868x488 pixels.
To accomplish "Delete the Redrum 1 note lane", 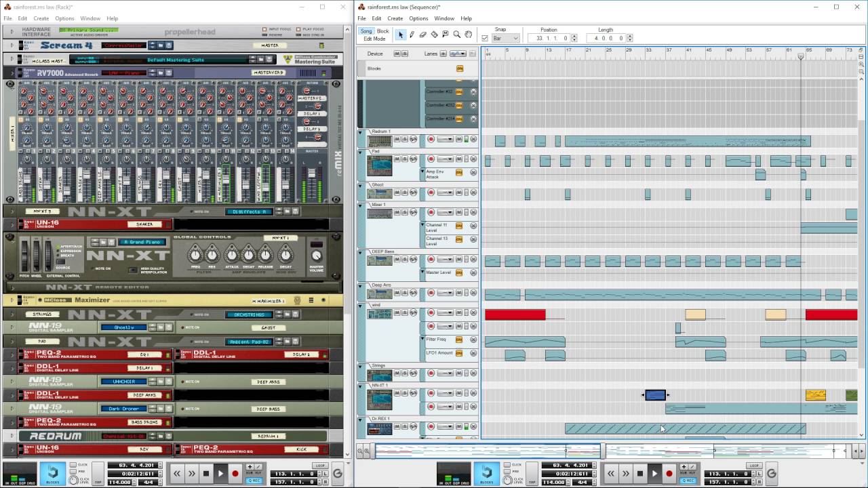I will (x=473, y=139).
